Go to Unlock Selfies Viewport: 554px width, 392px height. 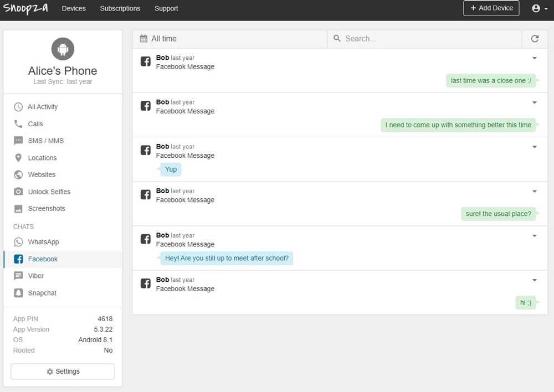tap(49, 192)
